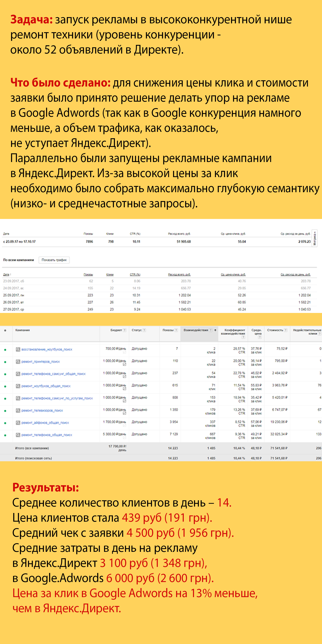Image resolution: width=322 pixels, height=644 pixels.
Task: Click the search icon beside ремонт_принтеров_поиск
Action: point(18,361)
